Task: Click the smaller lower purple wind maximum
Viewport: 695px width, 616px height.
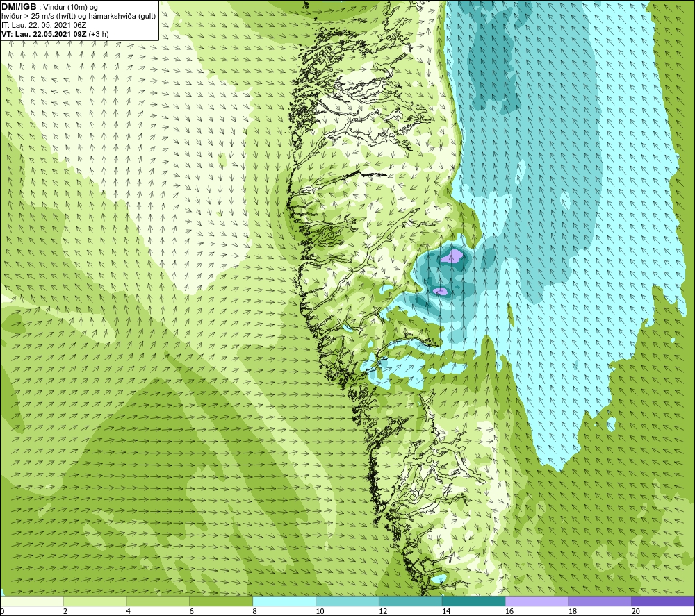Action: 440,290
